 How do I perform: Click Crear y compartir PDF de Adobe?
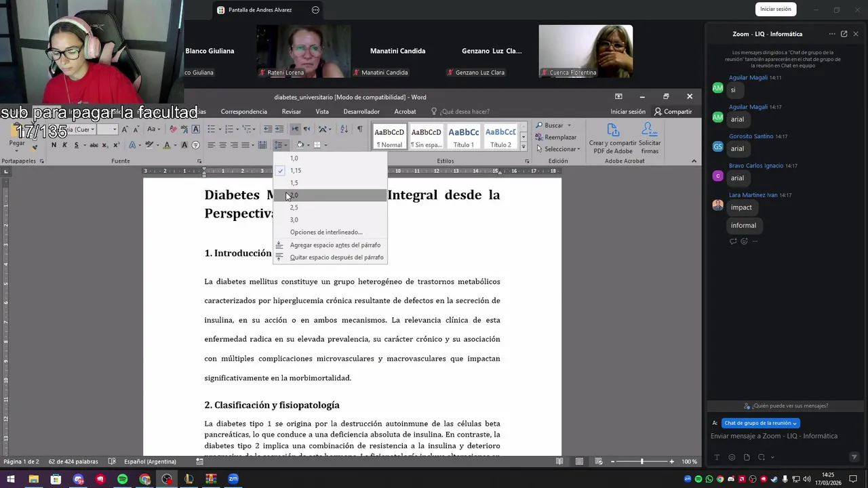pyautogui.click(x=613, y=138)
